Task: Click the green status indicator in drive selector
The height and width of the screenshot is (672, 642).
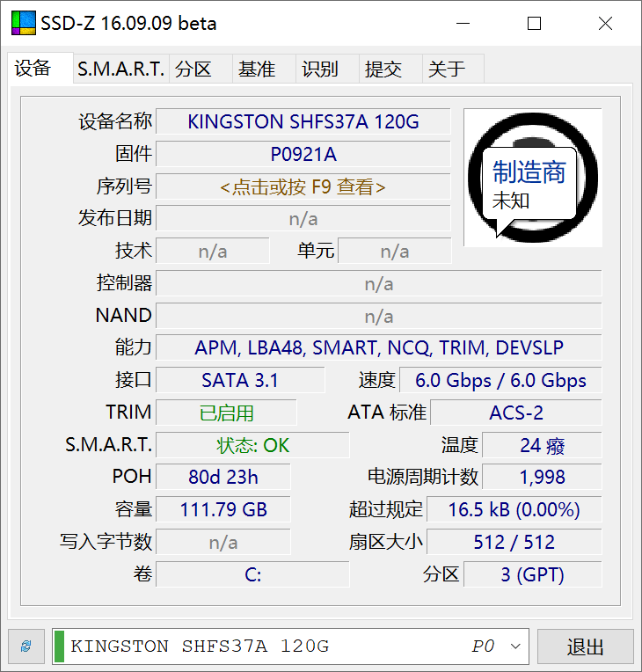Action: (60, 646)
